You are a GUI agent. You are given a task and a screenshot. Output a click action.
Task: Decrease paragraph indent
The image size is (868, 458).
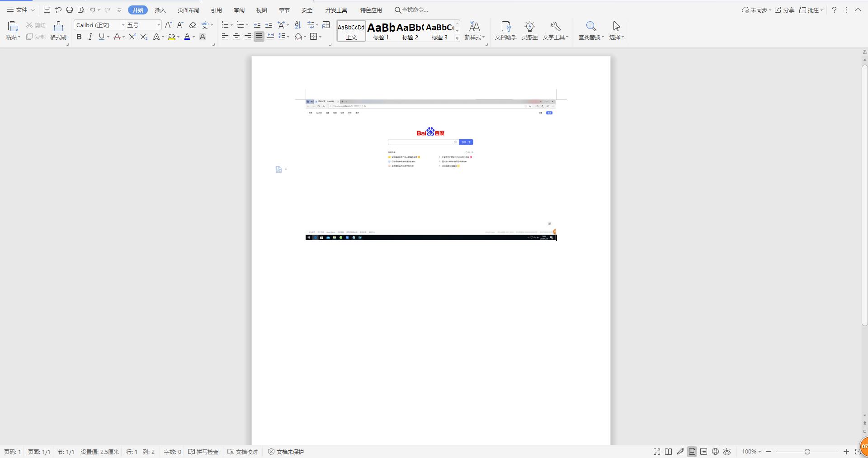[x=257, y=25]
